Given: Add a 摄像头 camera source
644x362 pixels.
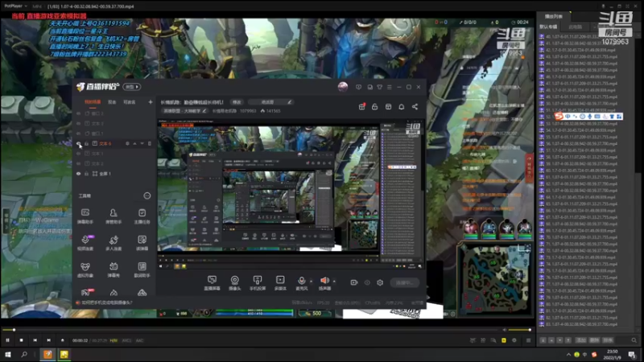Looking at the screenshot, I should click(234, 282).
